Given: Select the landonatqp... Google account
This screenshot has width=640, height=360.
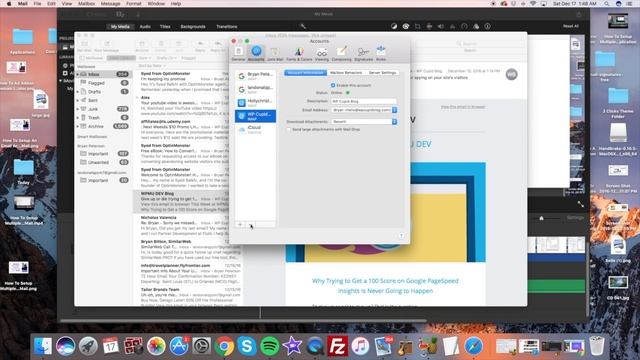Looking at the screenshot, I should click(x=255, y=89).
